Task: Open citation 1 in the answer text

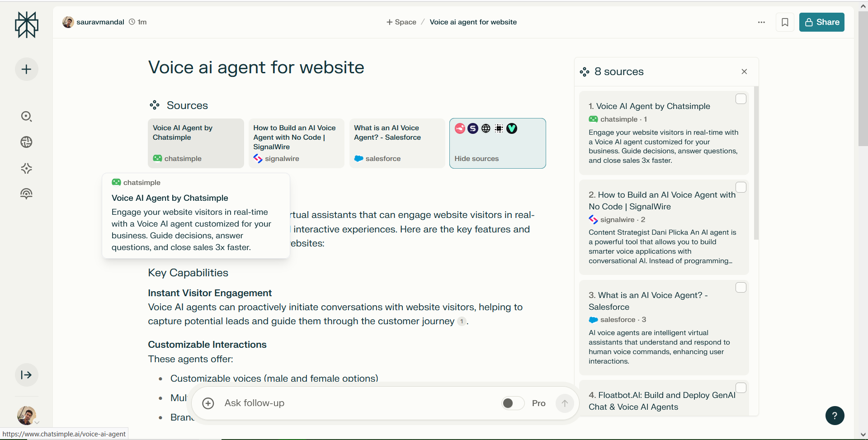Action: pyautogui.click(x=461, y=321)
